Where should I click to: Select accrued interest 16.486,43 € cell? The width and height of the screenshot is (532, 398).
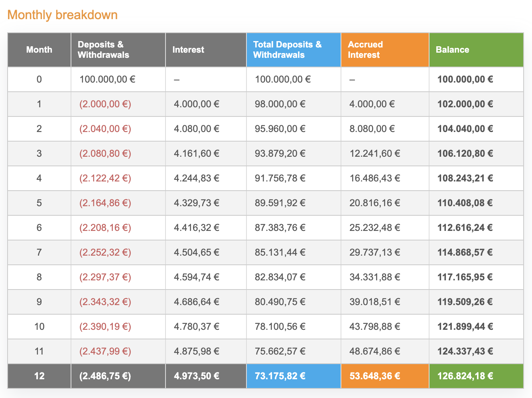point(375,178)
